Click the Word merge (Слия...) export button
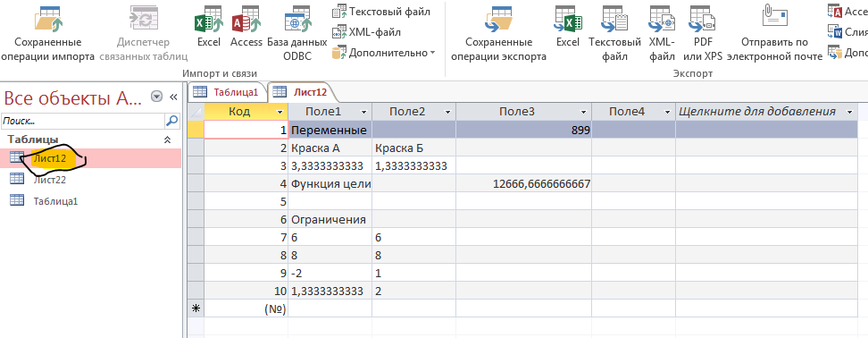This screenshot has height=338, width=868. [x=847, y=31]
